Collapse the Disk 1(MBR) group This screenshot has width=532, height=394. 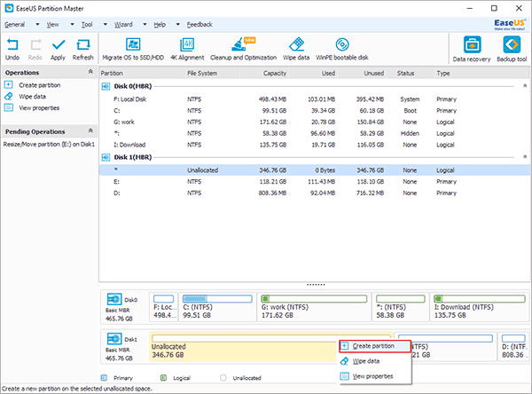point(525,156)
